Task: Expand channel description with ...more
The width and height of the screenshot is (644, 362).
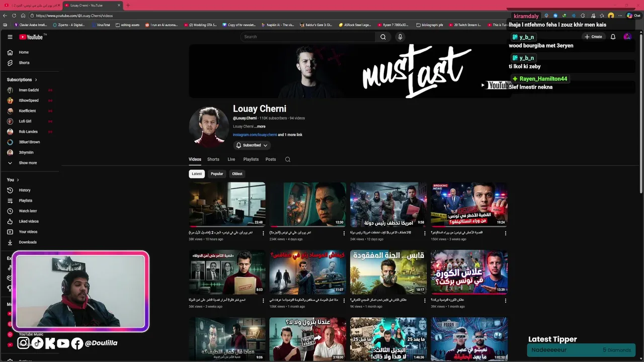Action: pyautogui.click(x=260, y=127)
